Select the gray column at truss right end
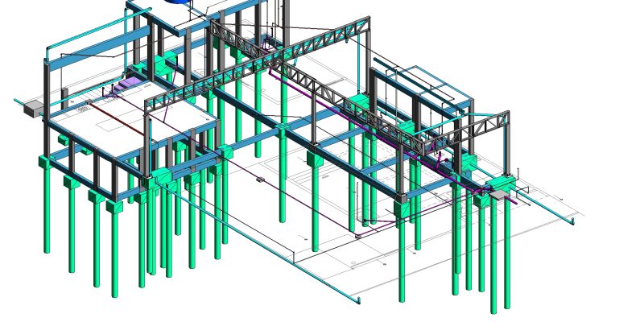The width and height of the screenshot is (644, 322). pyautogui.click(x=506, y=145)
